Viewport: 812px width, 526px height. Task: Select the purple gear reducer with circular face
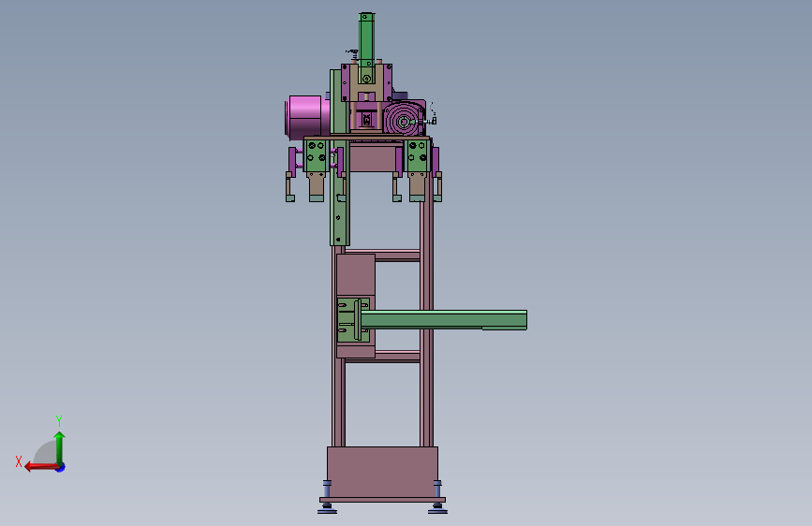point(405,119)
